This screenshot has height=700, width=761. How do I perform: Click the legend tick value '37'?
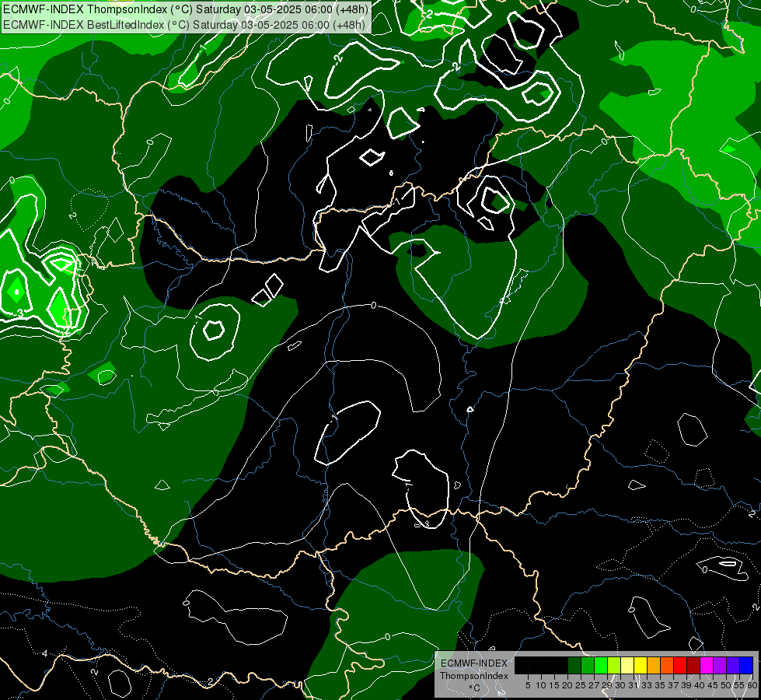point(673,685)
